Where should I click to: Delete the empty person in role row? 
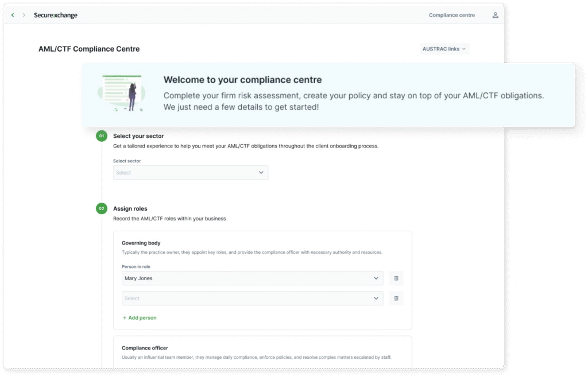pos(396,299)
